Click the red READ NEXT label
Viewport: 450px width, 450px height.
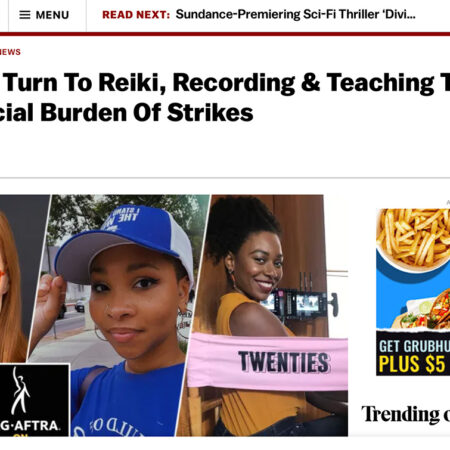(136, 15)
